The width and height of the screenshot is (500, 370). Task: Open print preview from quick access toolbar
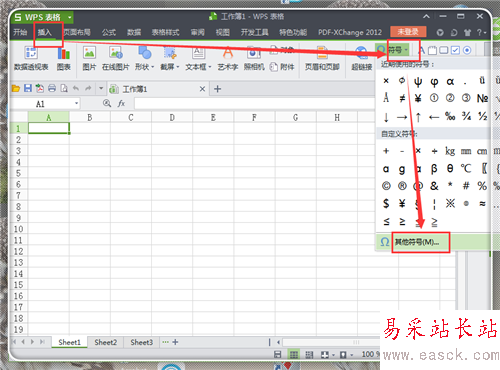coord(64,88)
